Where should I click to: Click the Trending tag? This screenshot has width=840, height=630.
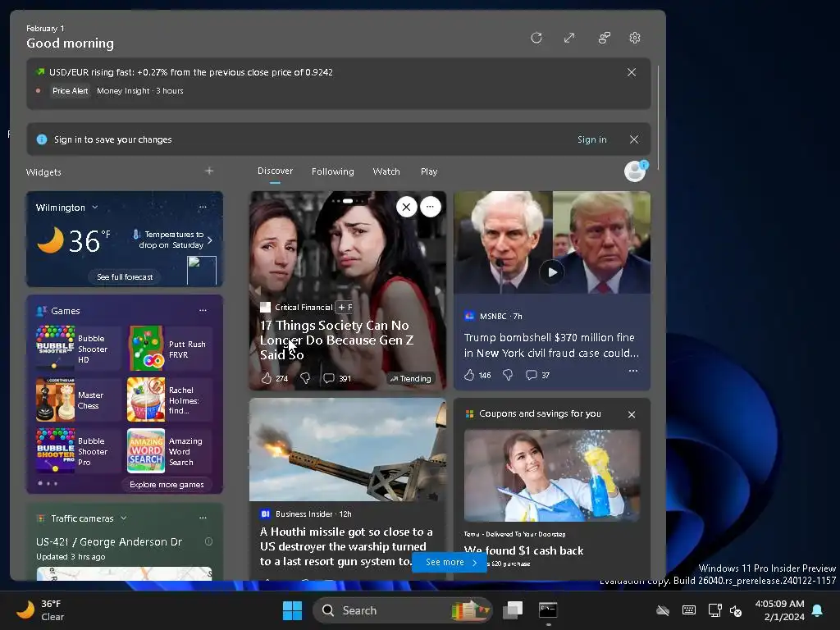coord(410,379)
